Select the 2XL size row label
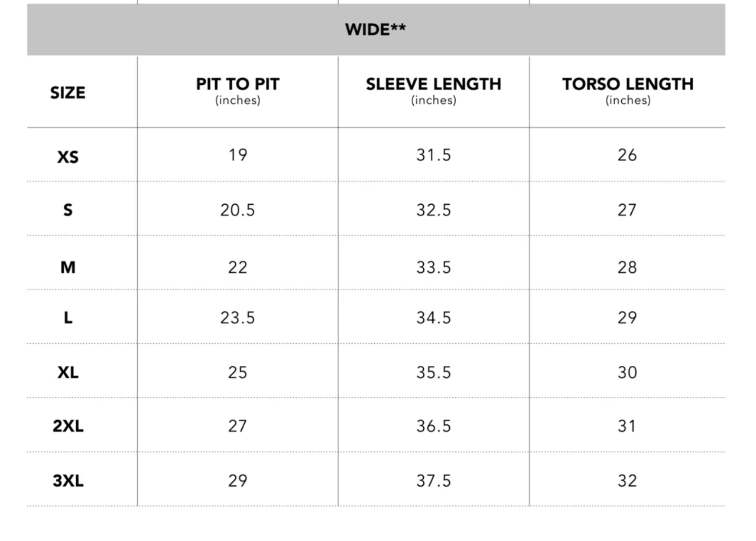756x541 pixels. pyautogui.click(x=68, y=426)
